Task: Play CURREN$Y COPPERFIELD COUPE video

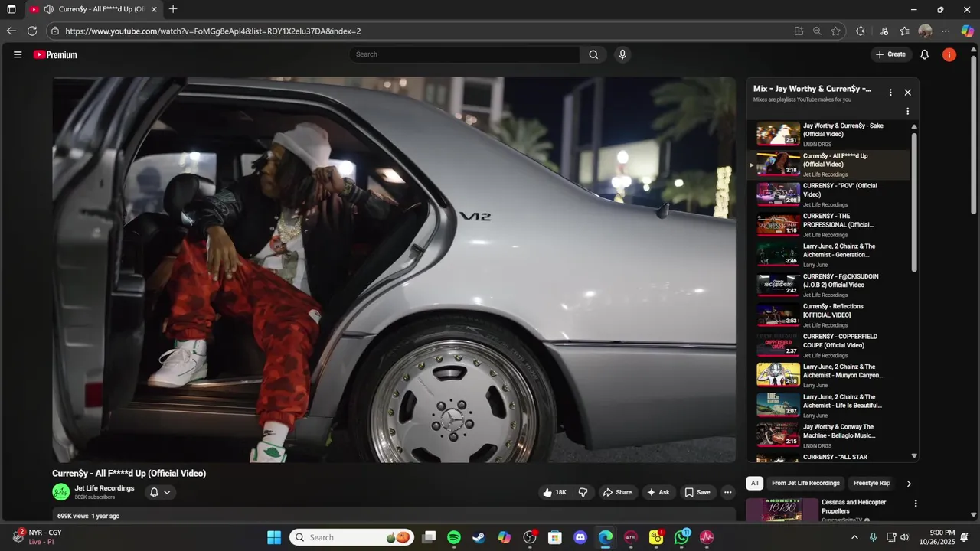Action: 828,345
